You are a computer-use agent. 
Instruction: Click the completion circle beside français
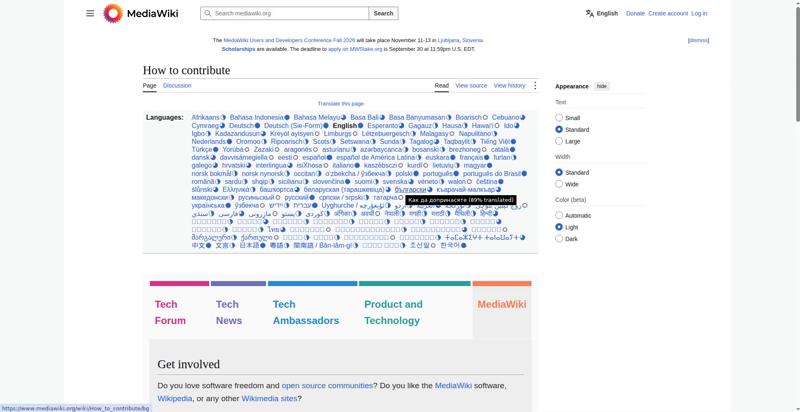click(x=487, y=158)
